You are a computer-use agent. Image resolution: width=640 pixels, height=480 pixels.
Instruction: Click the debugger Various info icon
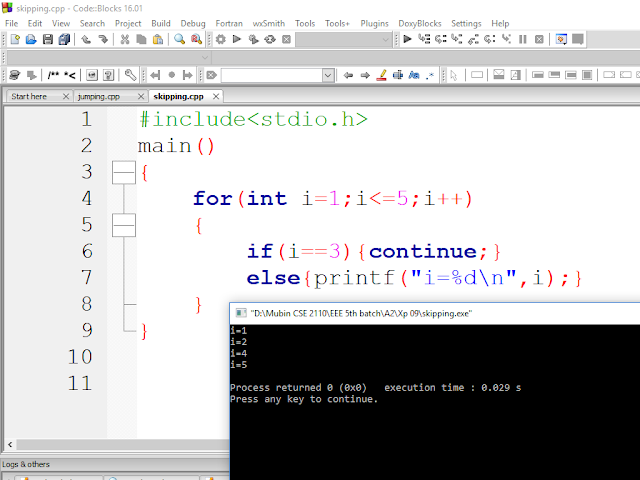[578, 39]
